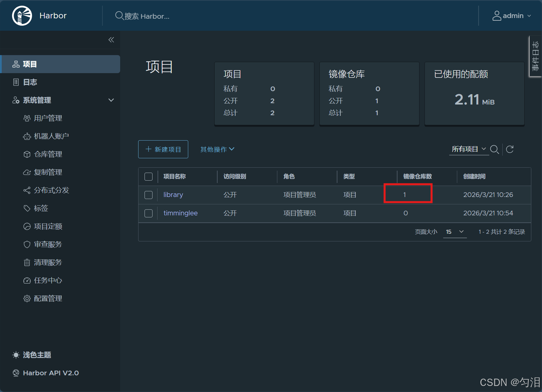Open the 其他操作 dropdown

coord(217,149)
